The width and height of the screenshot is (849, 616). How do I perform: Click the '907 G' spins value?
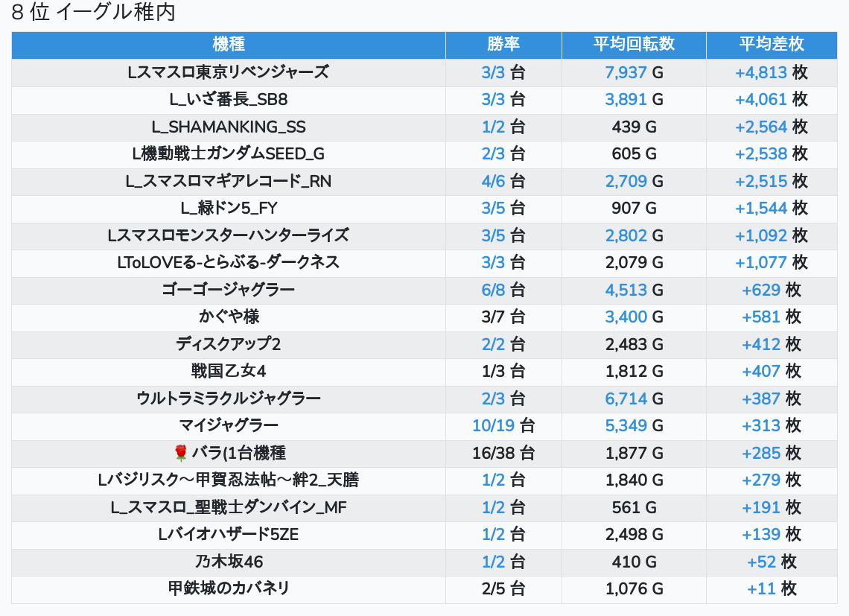coord(634,208)
